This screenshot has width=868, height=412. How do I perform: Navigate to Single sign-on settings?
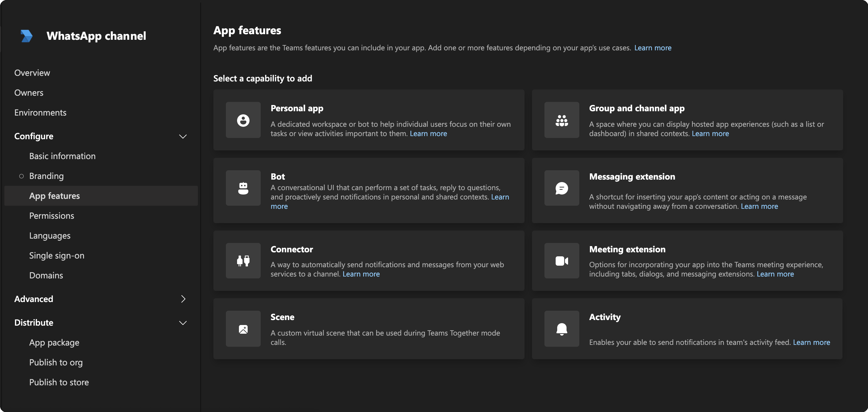click(56, 255)
